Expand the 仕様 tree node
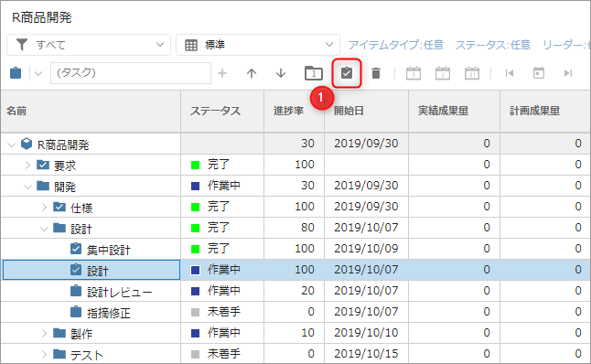 [x=44, y=208]
